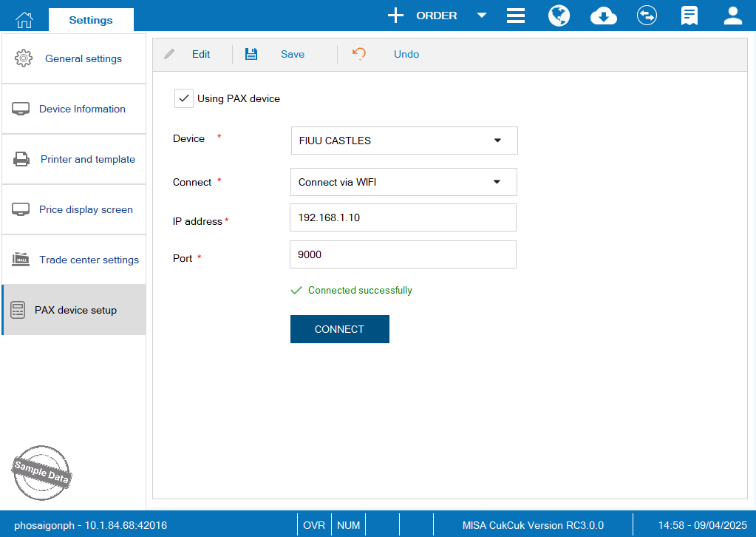This screenshot has height=537, width=756.
Task: Click the Using PAX device label
Action: pyautogui.click(x=239, y=98)
